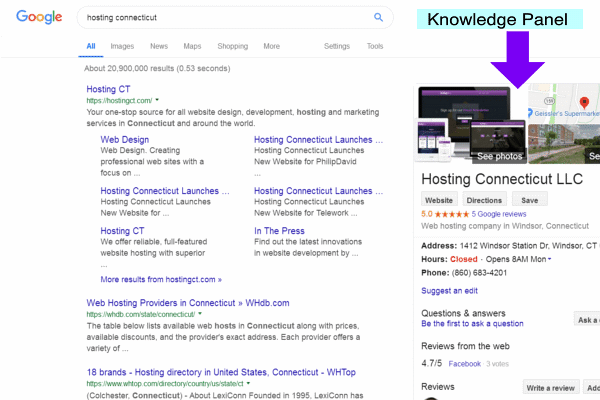Open the More search options menu
This screenshot has height=400, width=600.
click(x=271, y=46)
